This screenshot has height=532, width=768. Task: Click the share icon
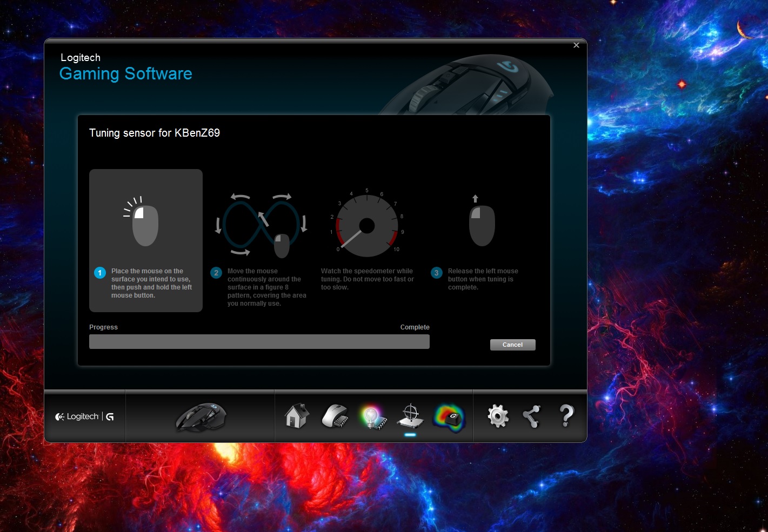point(532,416)
